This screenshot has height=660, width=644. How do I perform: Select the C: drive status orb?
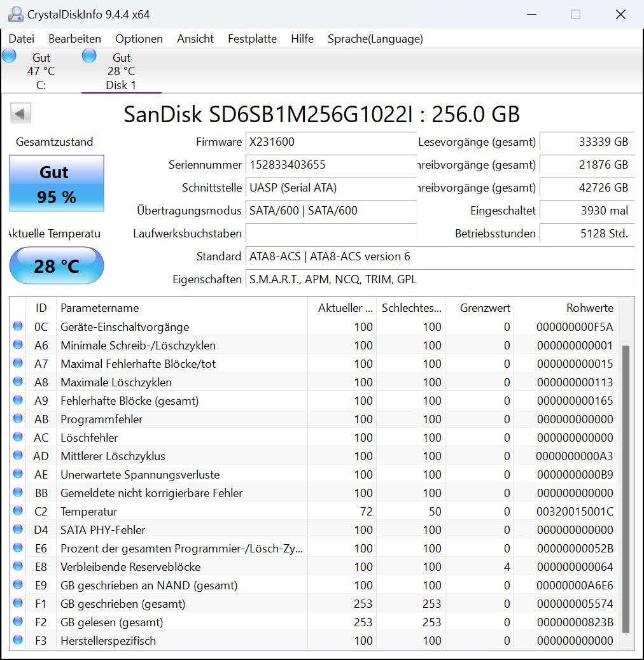click(10, 55)
